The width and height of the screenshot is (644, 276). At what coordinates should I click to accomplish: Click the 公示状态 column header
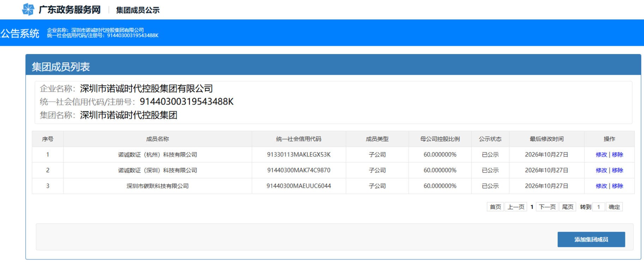[490, 139]
